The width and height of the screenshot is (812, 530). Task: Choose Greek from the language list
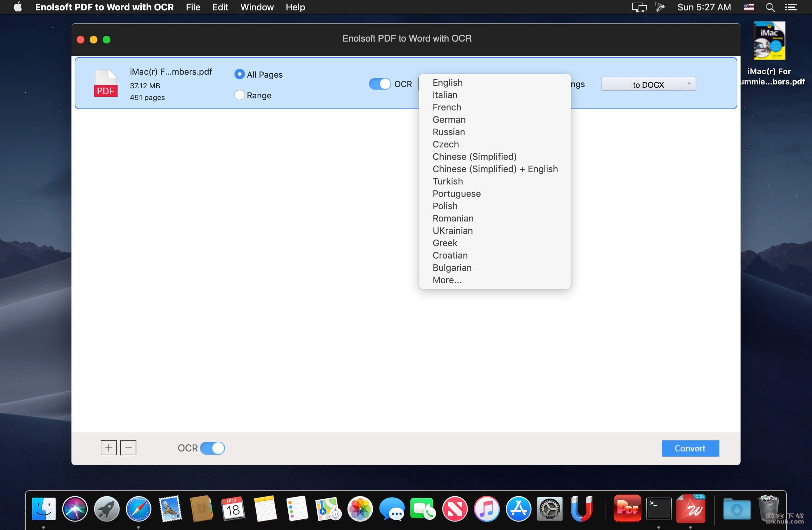coord(495,243)
